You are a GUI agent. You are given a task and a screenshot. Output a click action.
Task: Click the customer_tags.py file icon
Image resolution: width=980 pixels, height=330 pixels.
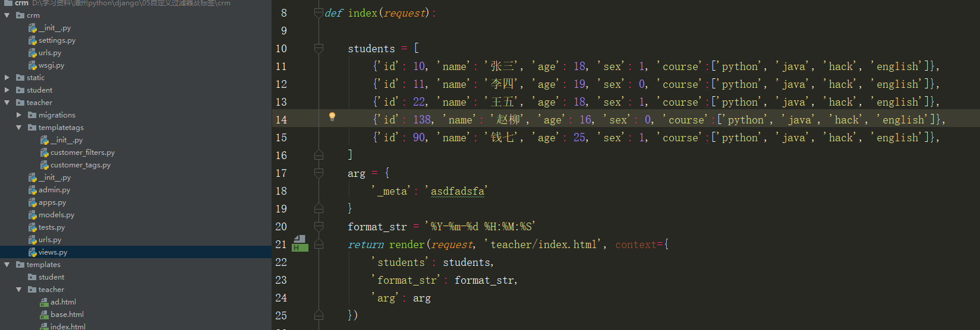pyautogui.click(x=45, y=165)
